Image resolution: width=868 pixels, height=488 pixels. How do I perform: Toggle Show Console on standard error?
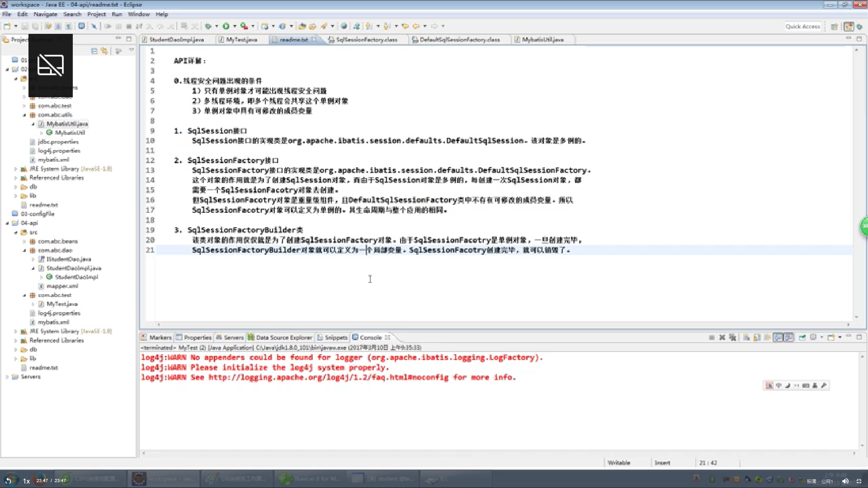(789, 338)
